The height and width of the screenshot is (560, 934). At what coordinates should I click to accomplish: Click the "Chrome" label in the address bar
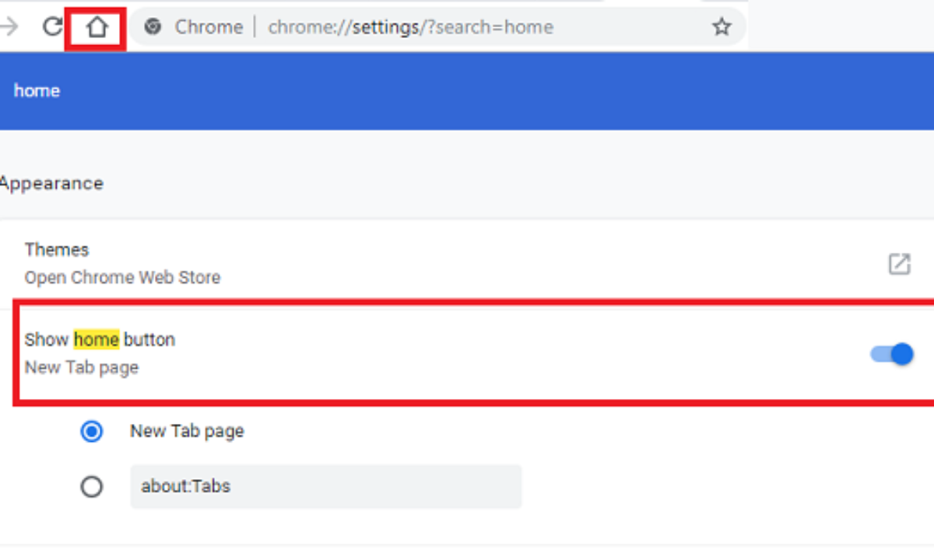pos(209,27)
